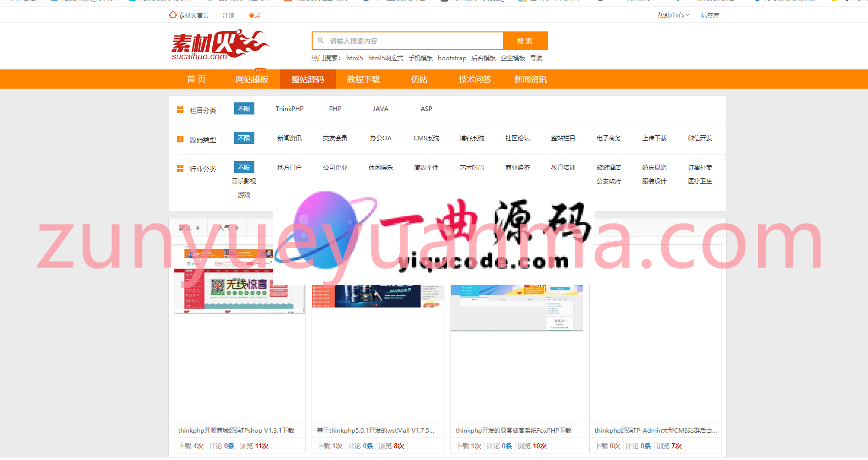Click the 行业分类 grid icon
The image size is (868, 460).
[x=180, y=168]
